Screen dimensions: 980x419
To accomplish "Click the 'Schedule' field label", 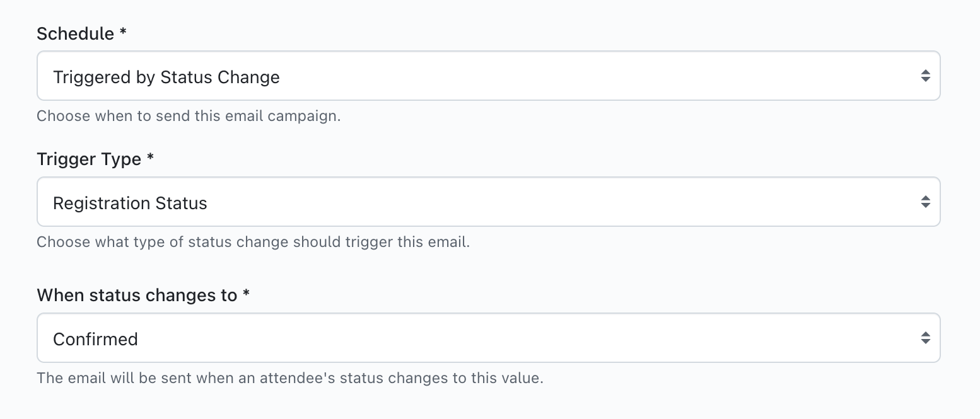I will 75,33.
